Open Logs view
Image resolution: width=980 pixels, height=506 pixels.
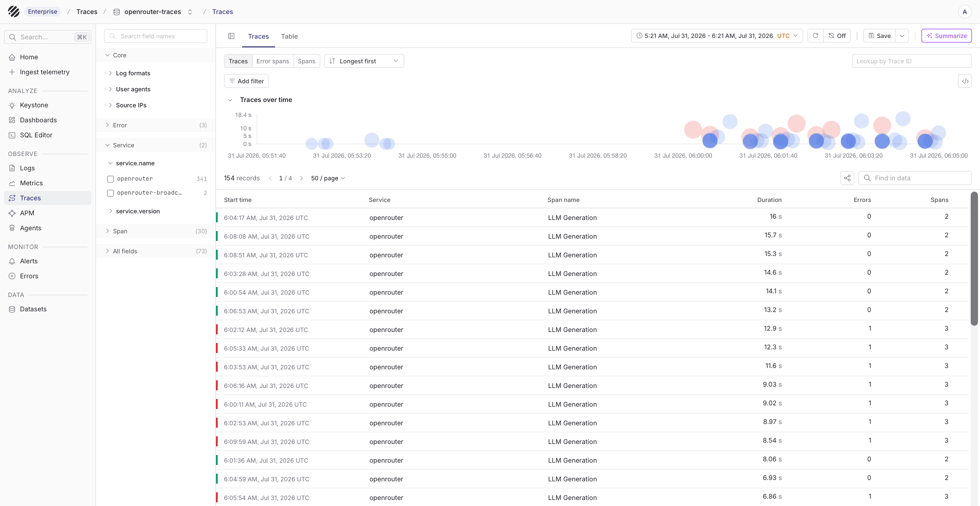click(x=48, y=168)
